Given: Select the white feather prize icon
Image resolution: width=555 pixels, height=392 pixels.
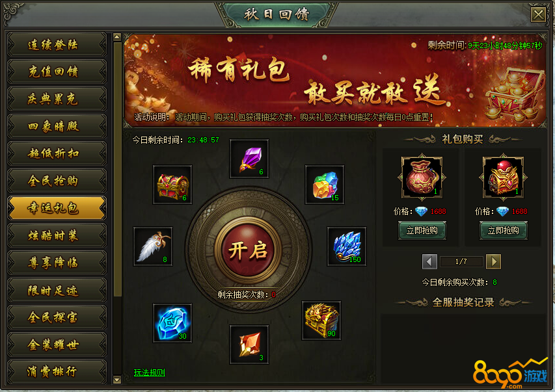Looking at the screenshot, I should pos(153,246).
